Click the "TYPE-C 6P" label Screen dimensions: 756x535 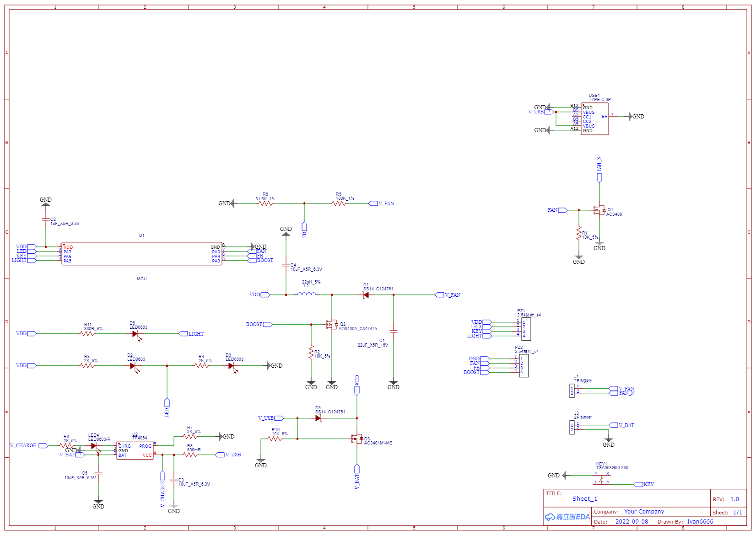pyautogui.click(x=599, y=100)
